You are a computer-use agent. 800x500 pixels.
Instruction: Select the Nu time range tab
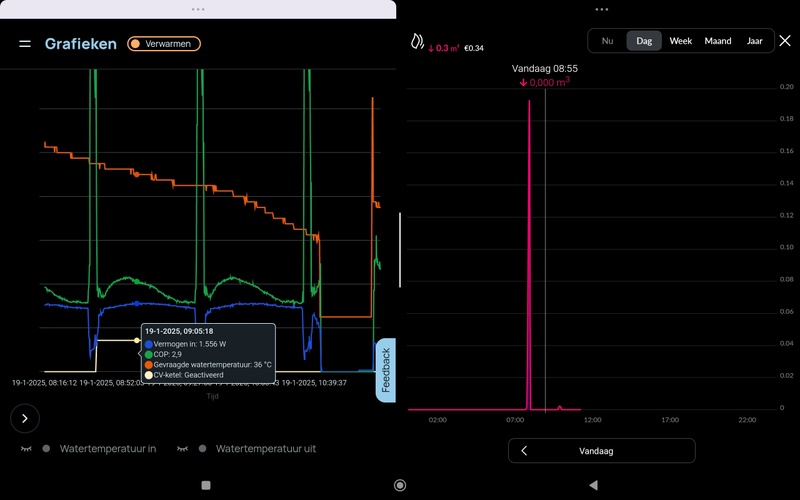coord(607,41)
